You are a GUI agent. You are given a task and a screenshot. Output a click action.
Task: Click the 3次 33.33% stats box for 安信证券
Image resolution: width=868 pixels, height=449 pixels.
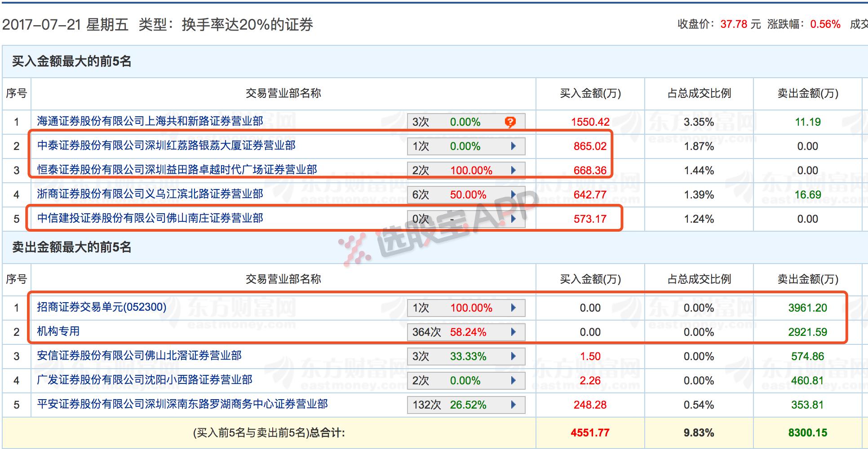click(466, 356)
